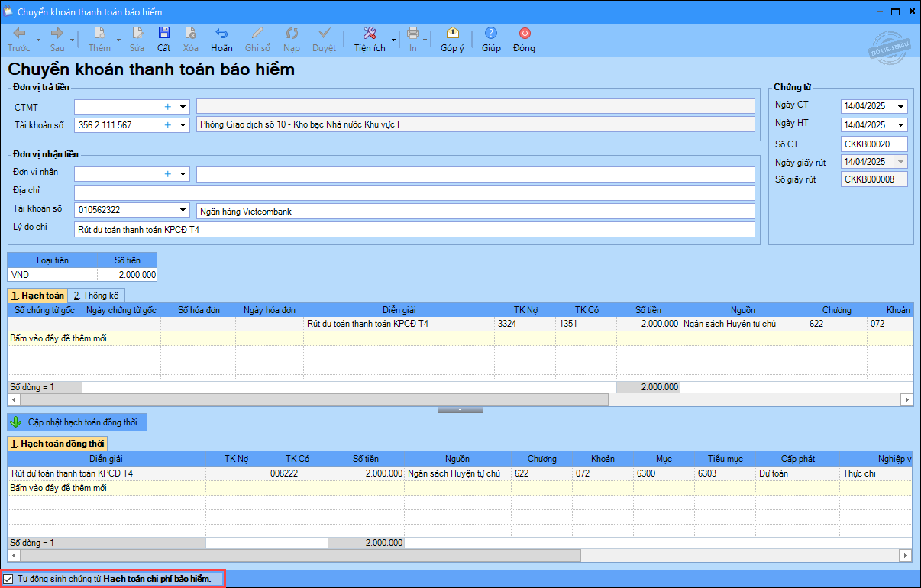This screenshot has height=588, width=921.
Task: Click TK Nợ cell 3324
Action: (x=525, y=324)
